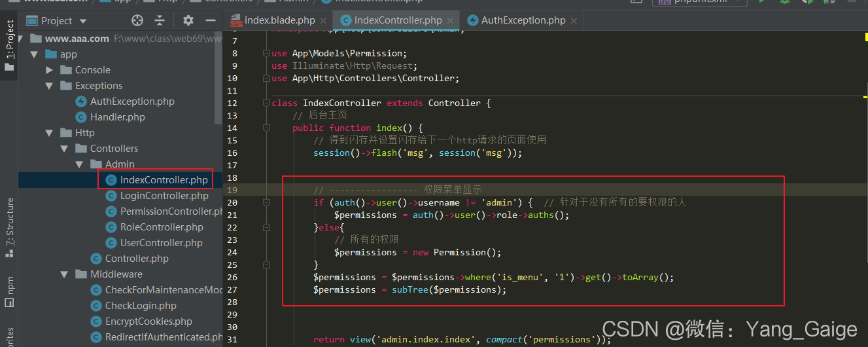Collapse the Admin folder arrow
The height and width of the screenshot is (347, 868).
click(x=80, y=164)
